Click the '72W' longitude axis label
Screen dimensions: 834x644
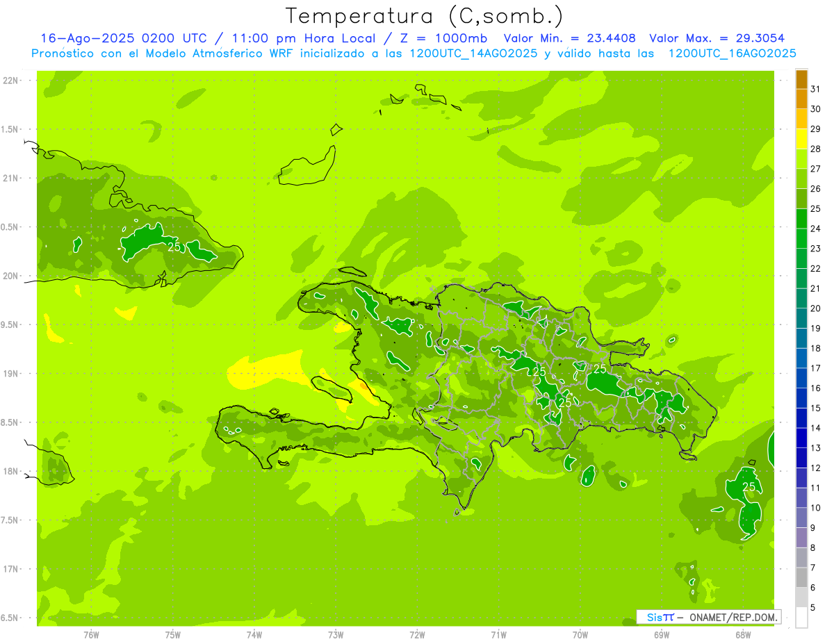click(417, 635)
